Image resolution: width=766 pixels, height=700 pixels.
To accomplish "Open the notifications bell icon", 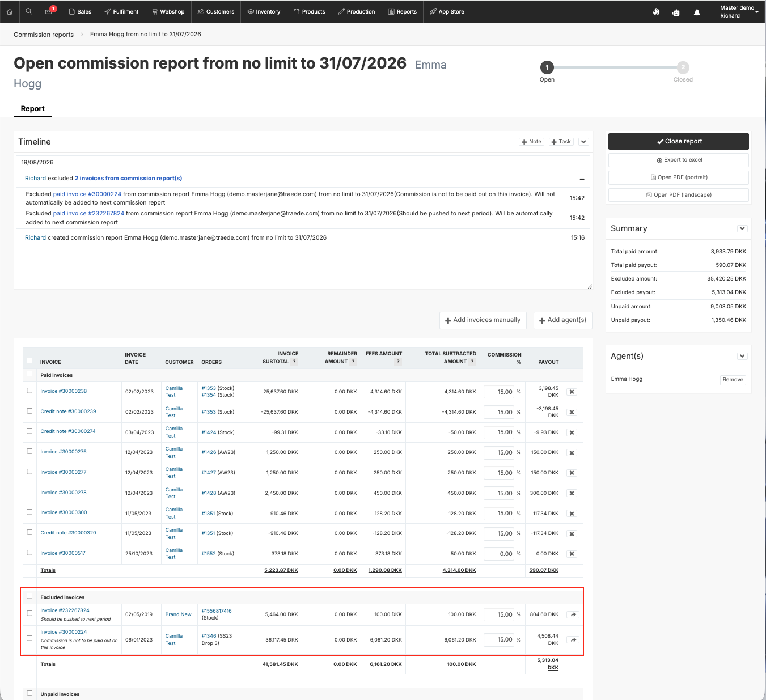I will click(697, 12).
